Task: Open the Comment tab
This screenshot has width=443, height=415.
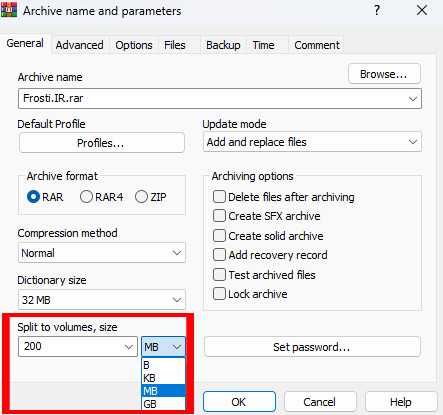Action: (317, 45)
